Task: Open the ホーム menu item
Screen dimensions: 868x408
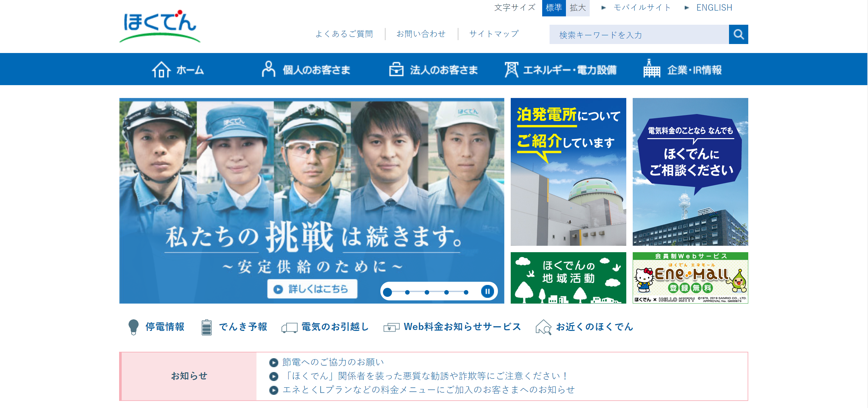Action: point(178,69)
